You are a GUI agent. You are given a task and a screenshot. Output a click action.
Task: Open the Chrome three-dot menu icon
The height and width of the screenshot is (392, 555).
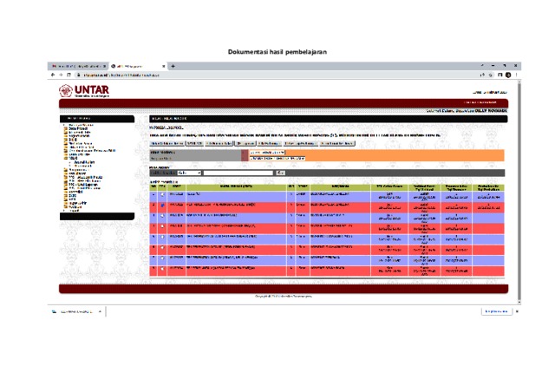[517, 75]
